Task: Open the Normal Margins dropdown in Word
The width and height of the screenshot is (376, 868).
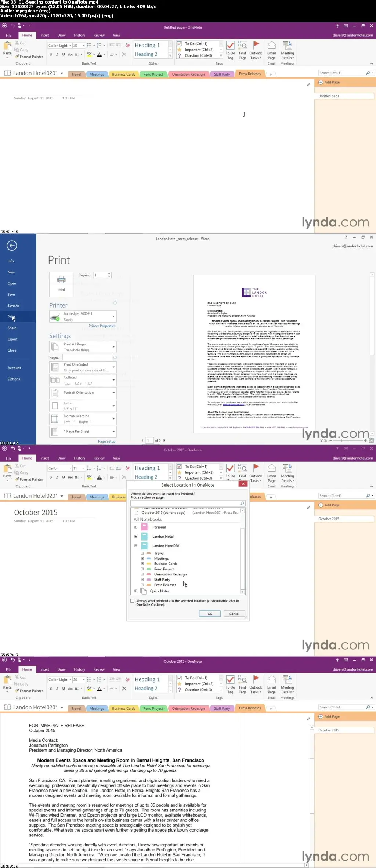Action: click(83, 419)
